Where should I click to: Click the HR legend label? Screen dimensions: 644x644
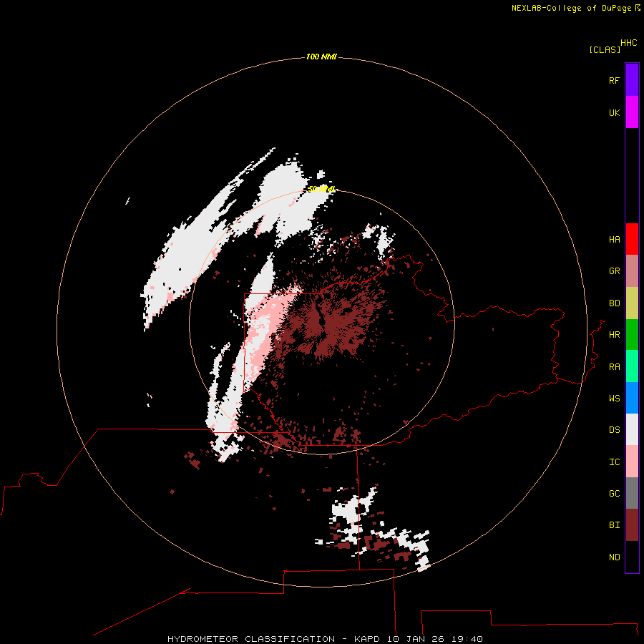614,335
